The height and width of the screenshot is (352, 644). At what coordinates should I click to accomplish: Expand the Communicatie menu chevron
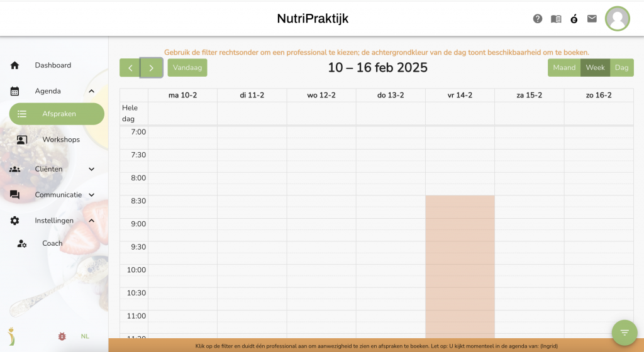(91, 195)
